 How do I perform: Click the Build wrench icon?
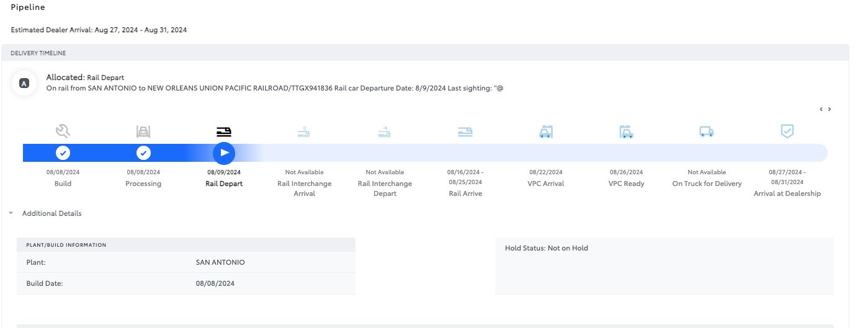(x=63, y=131)
